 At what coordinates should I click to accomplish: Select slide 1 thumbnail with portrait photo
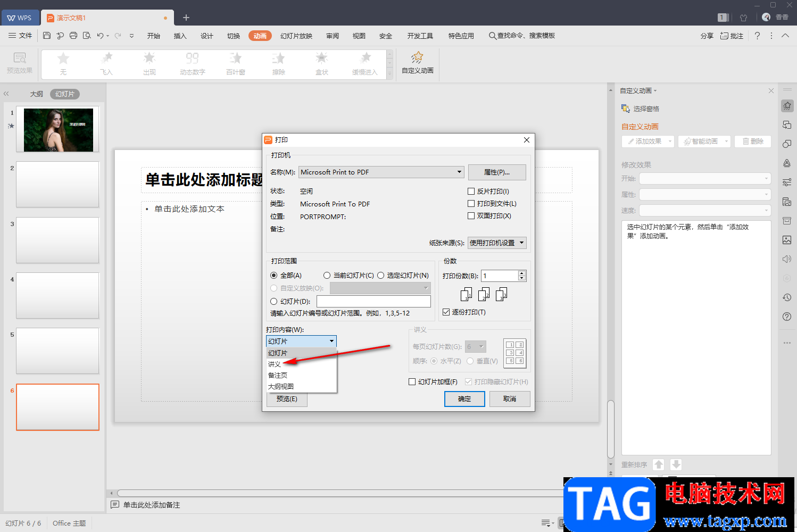pos(58,129)
